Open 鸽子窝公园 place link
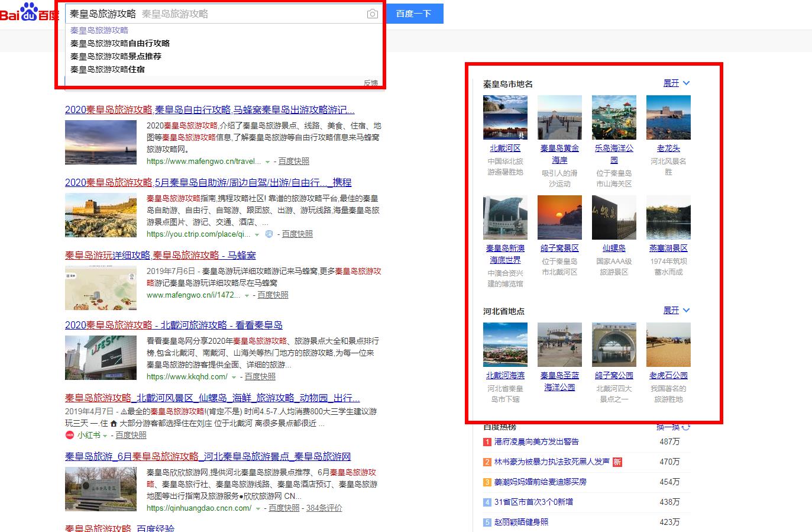The height and width of the screenshot is (532, 812). [614, 375]
